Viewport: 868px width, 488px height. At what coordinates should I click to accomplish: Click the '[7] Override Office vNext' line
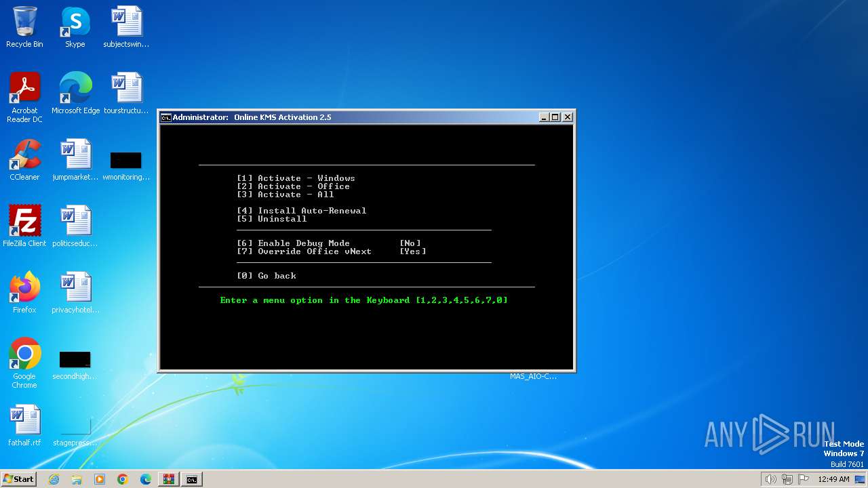[x=304, y=251]
